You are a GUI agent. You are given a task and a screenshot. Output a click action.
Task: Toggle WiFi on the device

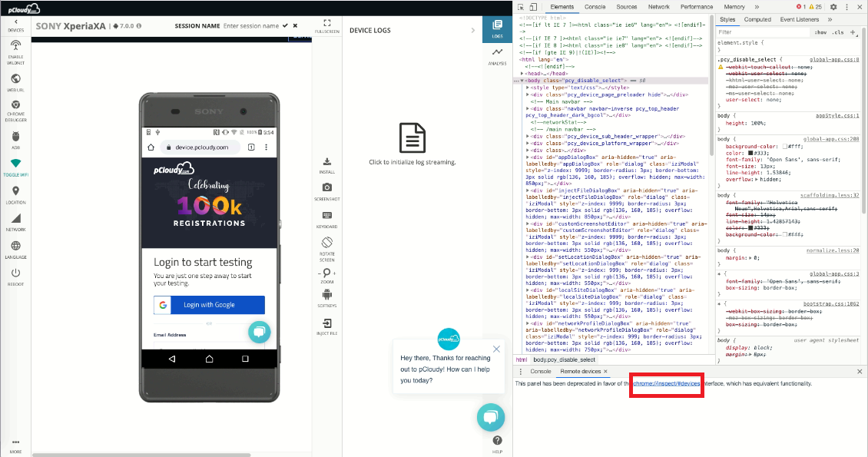(x=15, y=167)
